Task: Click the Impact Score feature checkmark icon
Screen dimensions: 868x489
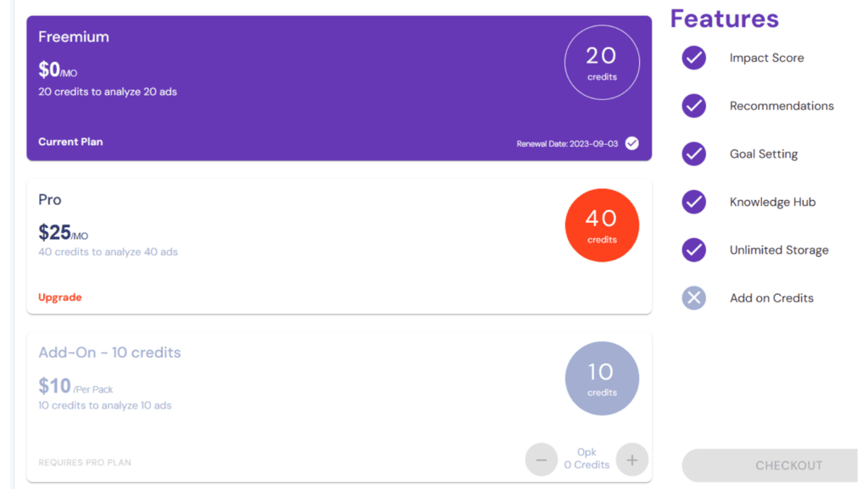Action: click(x=693, y=58)
